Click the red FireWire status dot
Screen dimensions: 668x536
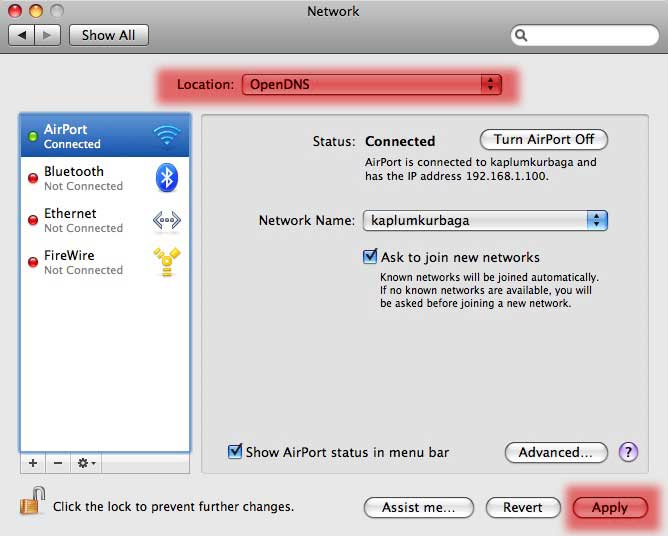pos(33,262)
